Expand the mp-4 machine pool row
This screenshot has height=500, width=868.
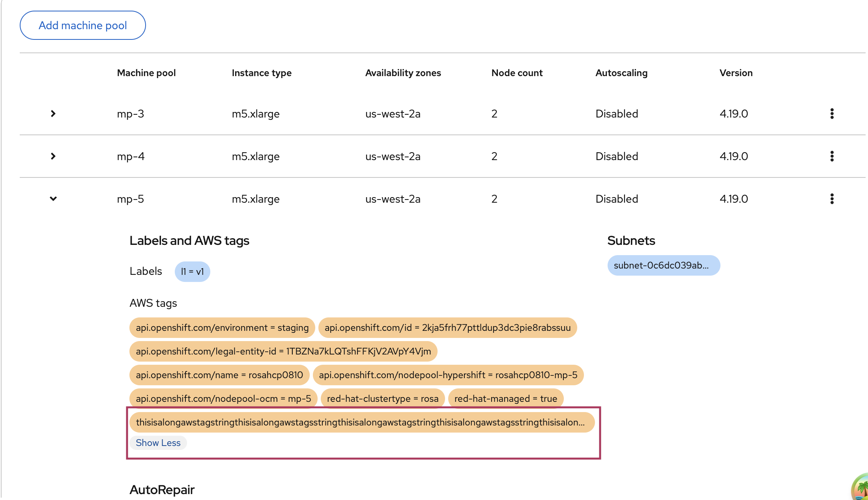click(x=53, y=156)
